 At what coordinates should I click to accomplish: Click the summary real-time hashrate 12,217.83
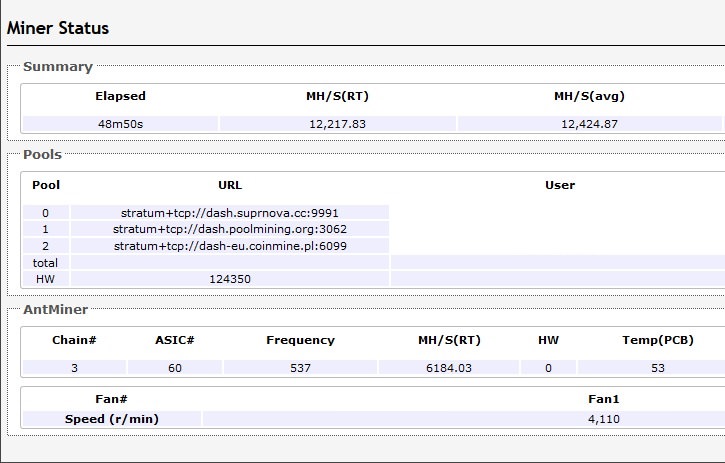338,124
